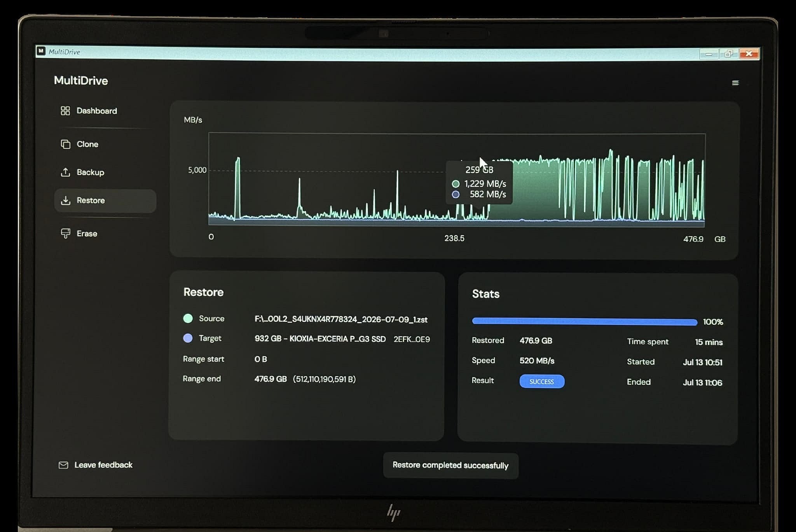The image size is (796, 532).
Task: Restore down the MultiDrive window
Action: [728, 54]
